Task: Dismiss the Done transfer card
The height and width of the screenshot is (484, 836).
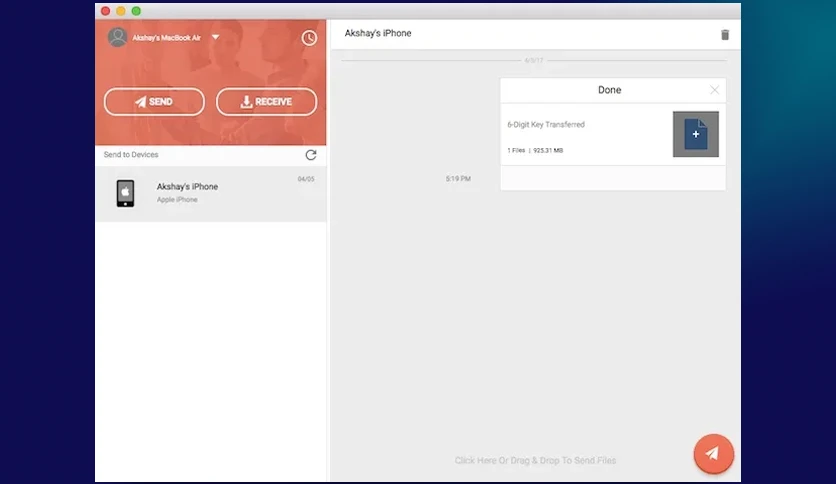Action: [x=714, y=90]
